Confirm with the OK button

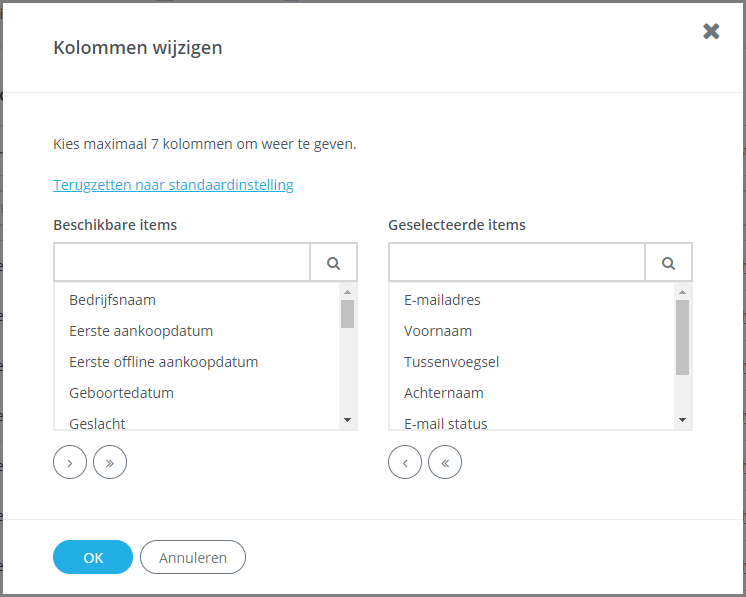point(93,557)
